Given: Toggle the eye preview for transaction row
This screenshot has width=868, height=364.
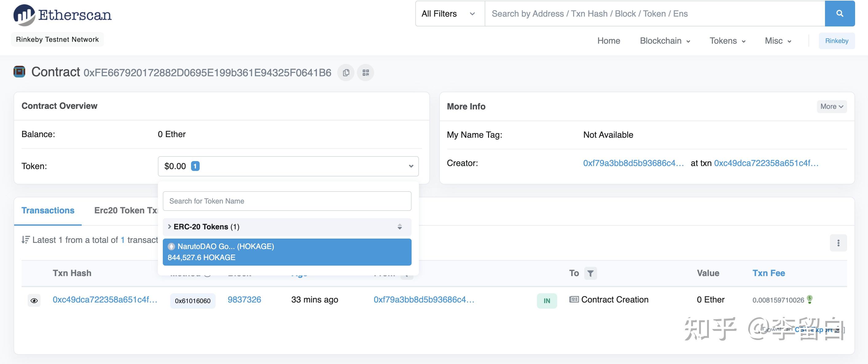Looking at the screenshot, I should coord(34,301).
